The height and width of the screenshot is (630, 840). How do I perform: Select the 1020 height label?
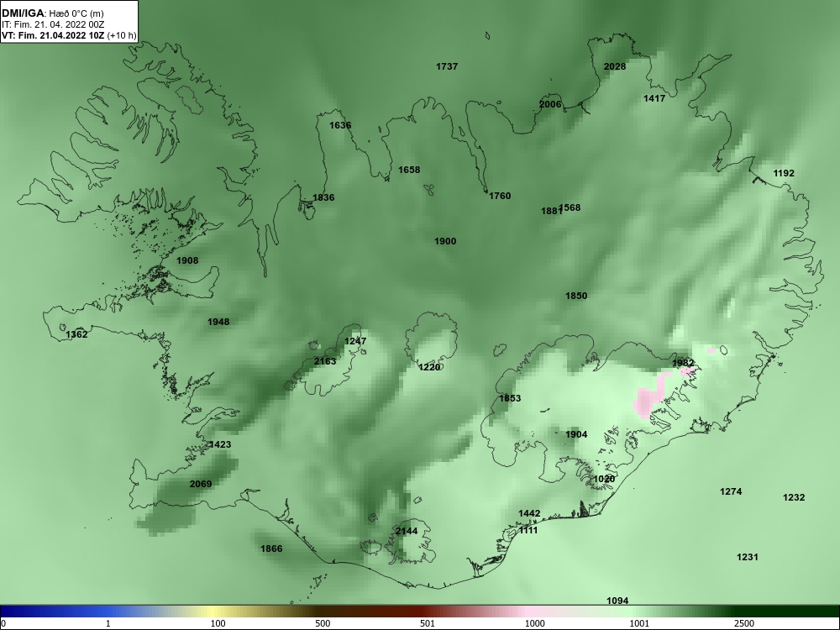coord(604,479)
